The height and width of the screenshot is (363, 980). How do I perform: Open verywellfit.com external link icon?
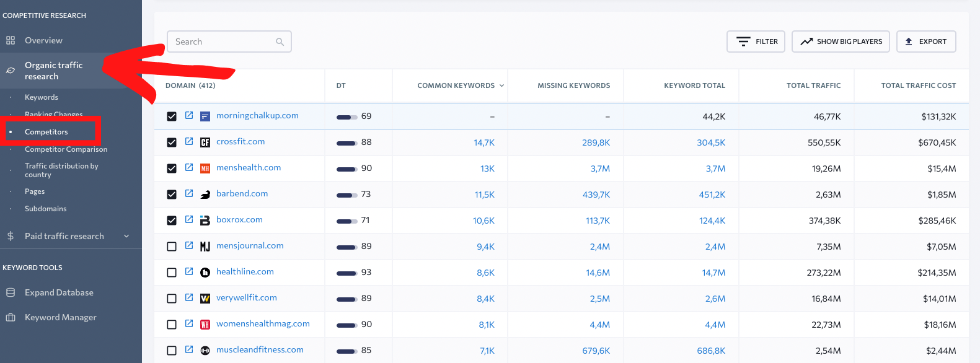189,298
